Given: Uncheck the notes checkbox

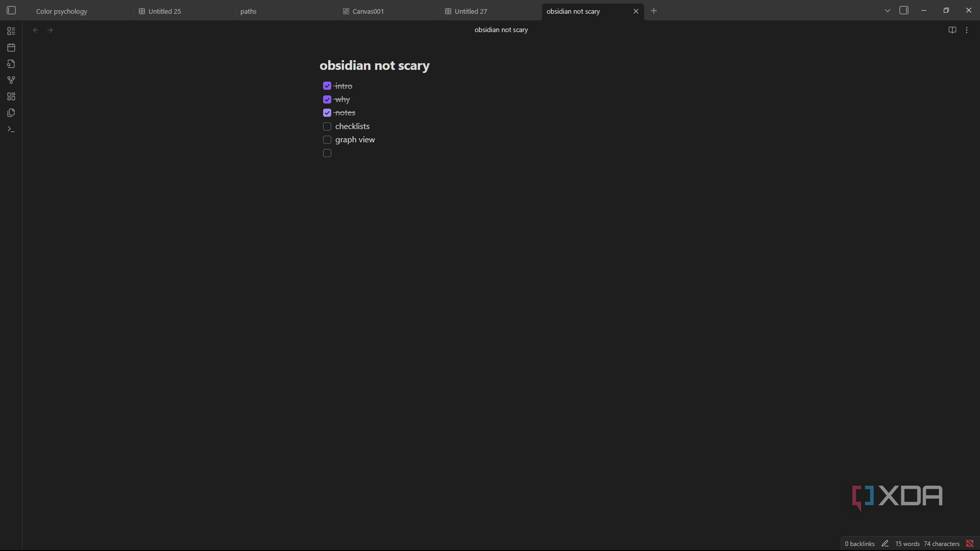Looking at the screenshot, I should [x=327, y=113].
